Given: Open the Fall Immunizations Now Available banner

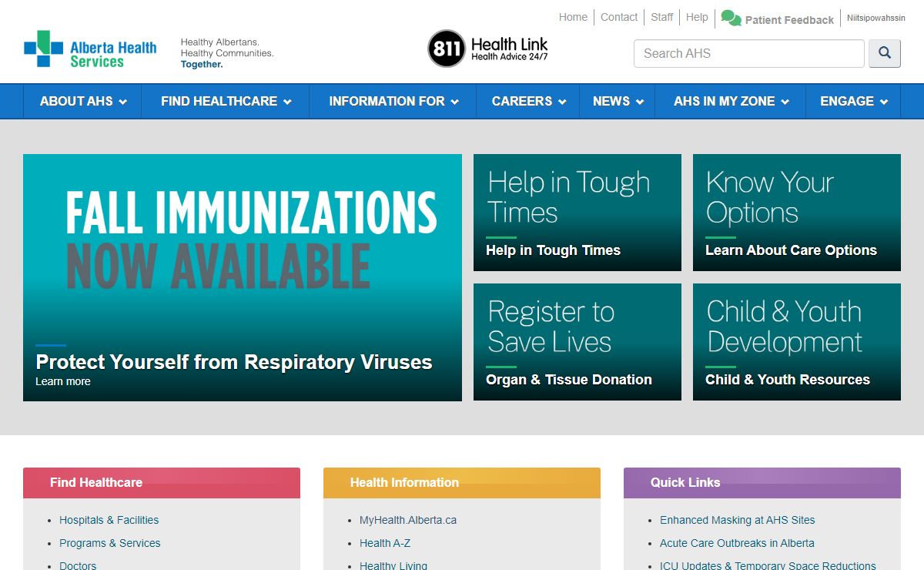Looking at the screenshot, I should [x=243, y=277].
